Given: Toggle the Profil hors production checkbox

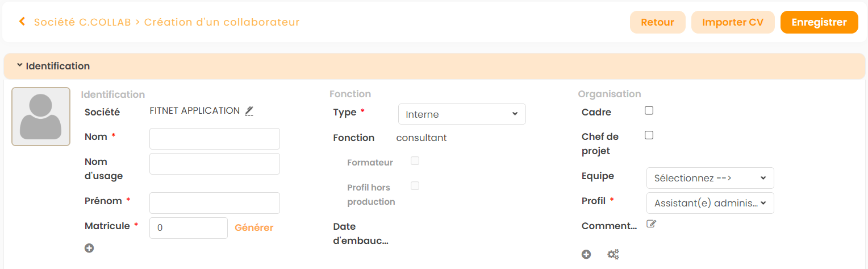Looking at the screenshot, I should [415, 186].
